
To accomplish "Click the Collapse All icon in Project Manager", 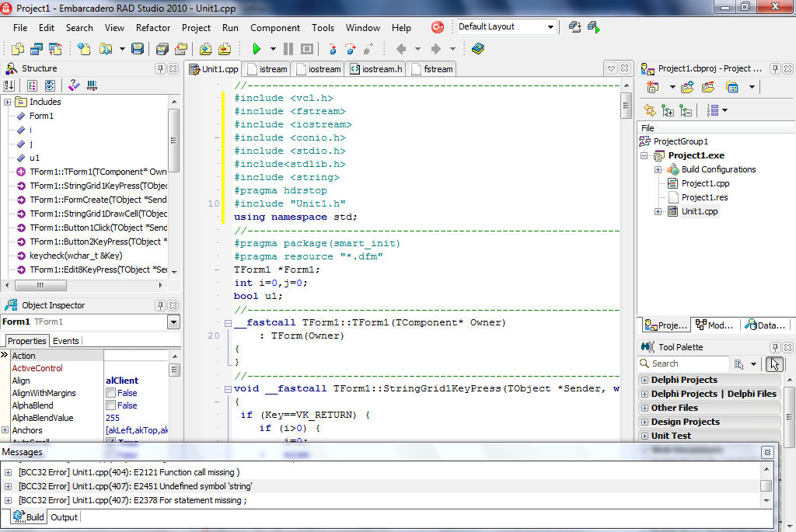I will pos(685,110).
